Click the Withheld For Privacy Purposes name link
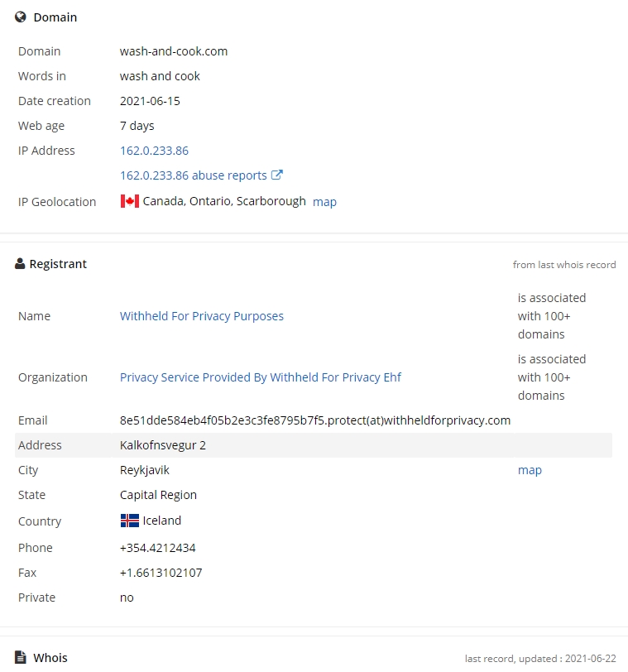This screenshot has width=628, height=672. [202, 316]
